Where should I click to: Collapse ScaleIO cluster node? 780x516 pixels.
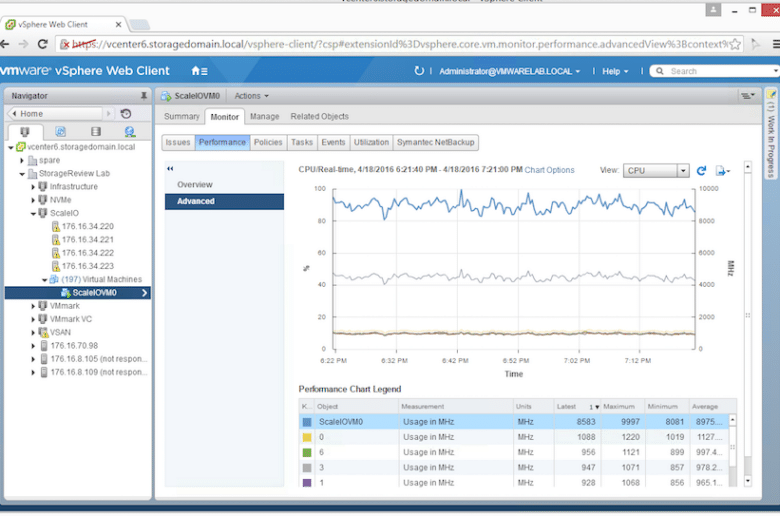click(33, 213)
